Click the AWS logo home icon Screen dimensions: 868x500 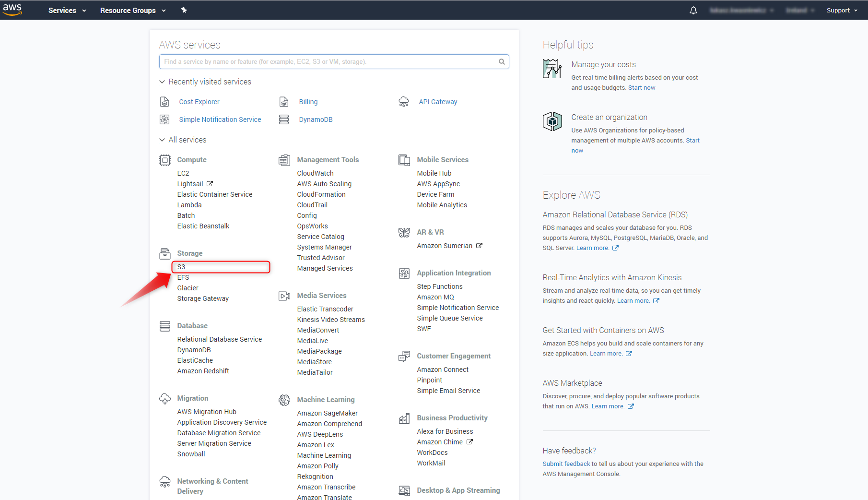12,10
